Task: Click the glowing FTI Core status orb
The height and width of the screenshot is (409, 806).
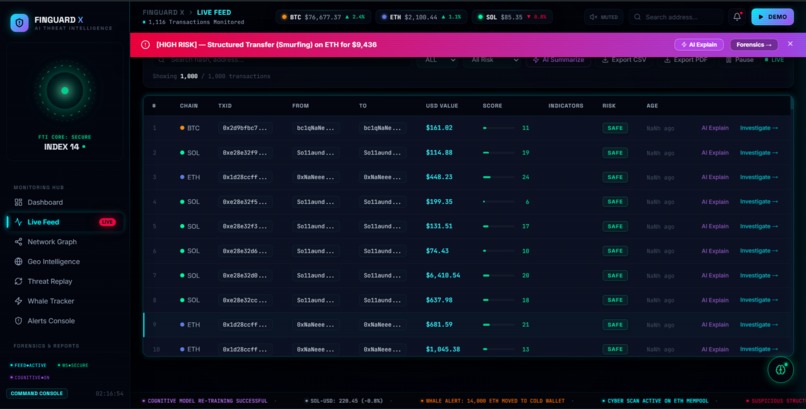Action: click(x=65, y=90)
